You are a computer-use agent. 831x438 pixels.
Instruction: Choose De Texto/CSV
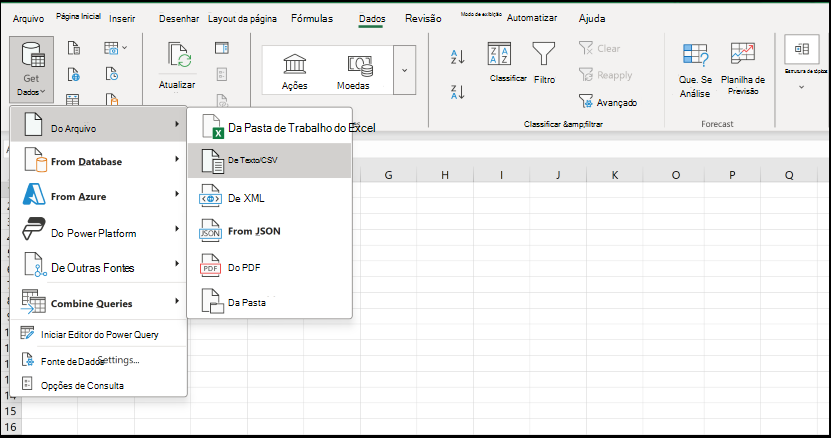270,160
